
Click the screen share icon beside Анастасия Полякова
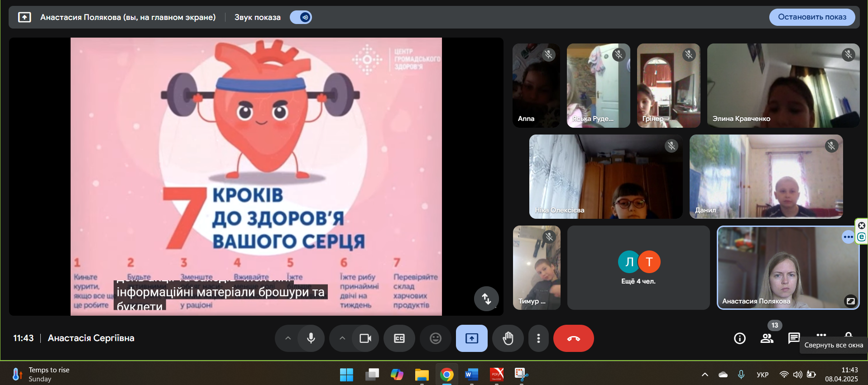coord(24,17)
